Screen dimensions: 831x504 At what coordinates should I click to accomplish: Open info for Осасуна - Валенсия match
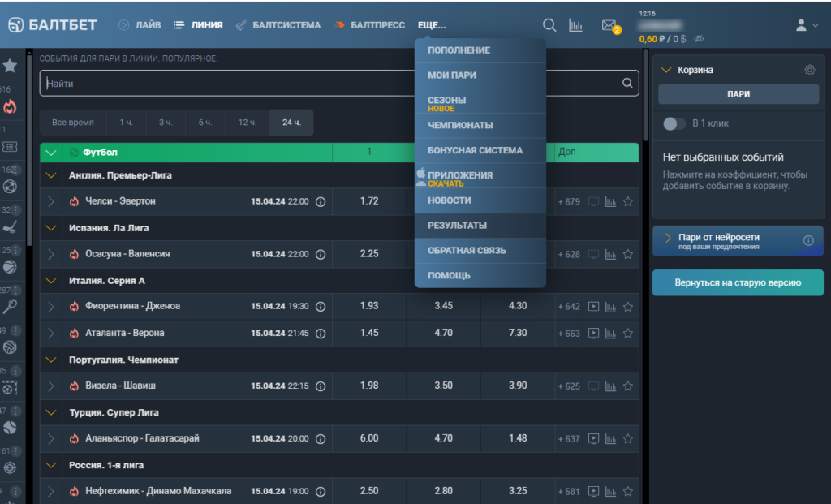[321, 254]
